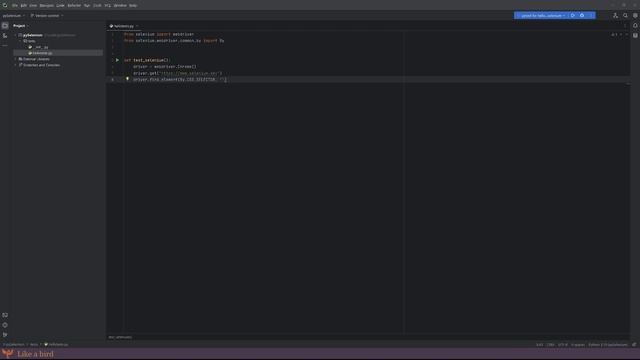
Task: Open the Code With Me icon
Action: pos(615,16)
